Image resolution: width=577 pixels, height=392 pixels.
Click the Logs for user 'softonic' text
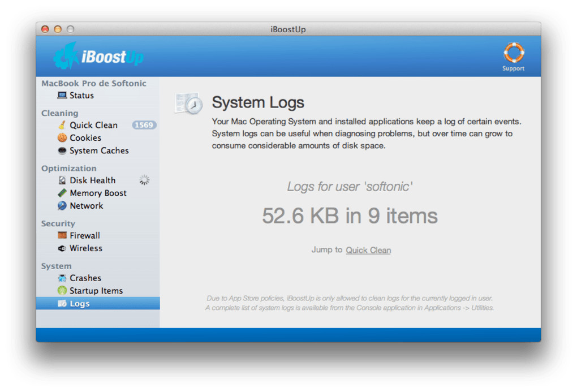coord(350,187)
